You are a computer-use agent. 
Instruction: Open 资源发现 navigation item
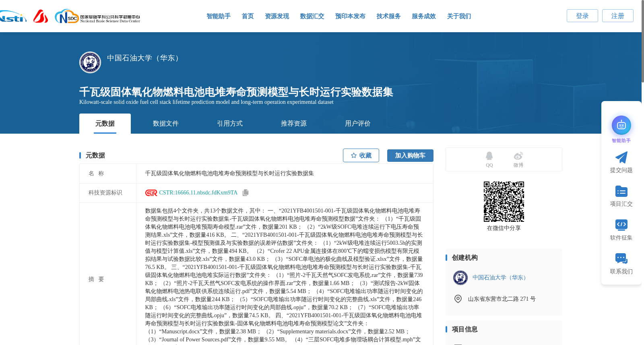point(277,16)
